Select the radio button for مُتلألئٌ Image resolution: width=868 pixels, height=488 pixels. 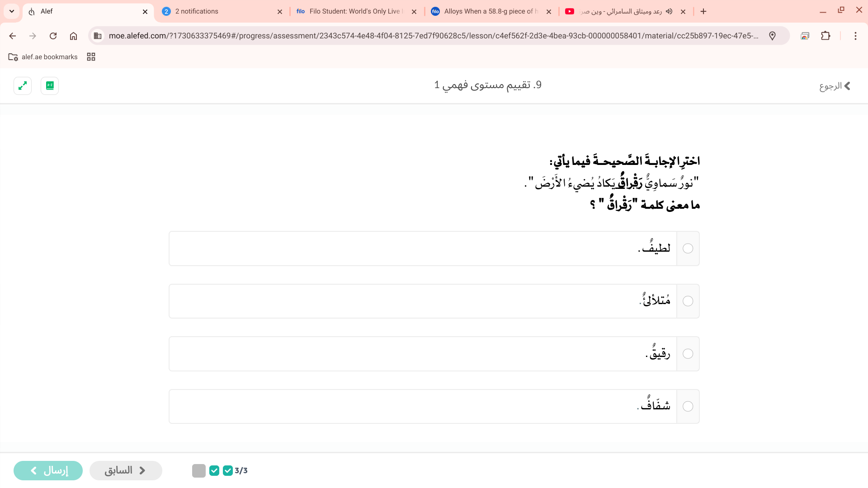pos(688,300)
